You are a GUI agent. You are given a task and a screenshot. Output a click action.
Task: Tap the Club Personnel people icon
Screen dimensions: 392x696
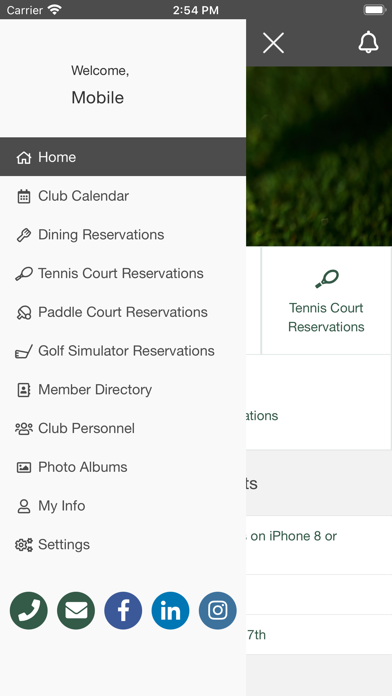click(x=24, y=429)
